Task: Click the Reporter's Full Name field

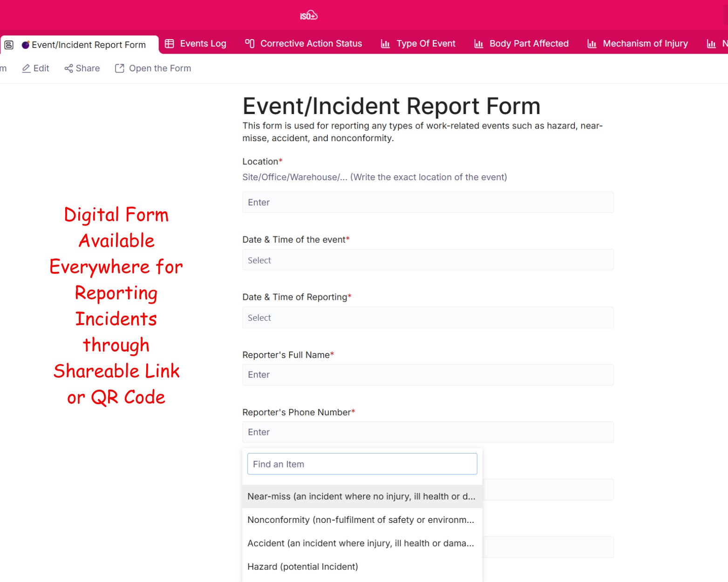Action: coord(428,375)
